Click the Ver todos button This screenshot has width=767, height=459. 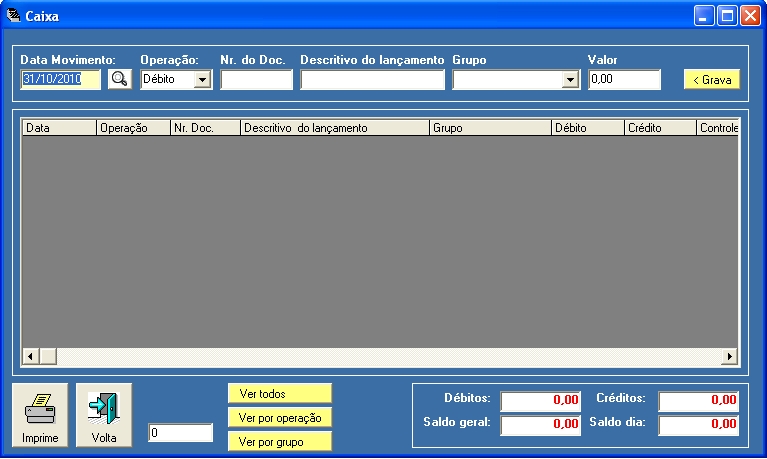coord(279,393)
